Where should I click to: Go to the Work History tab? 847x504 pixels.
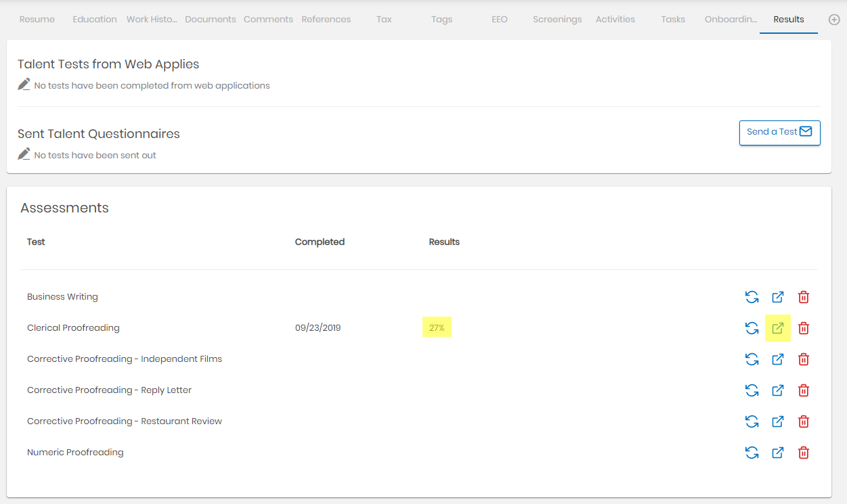click(x=152, y=20)
